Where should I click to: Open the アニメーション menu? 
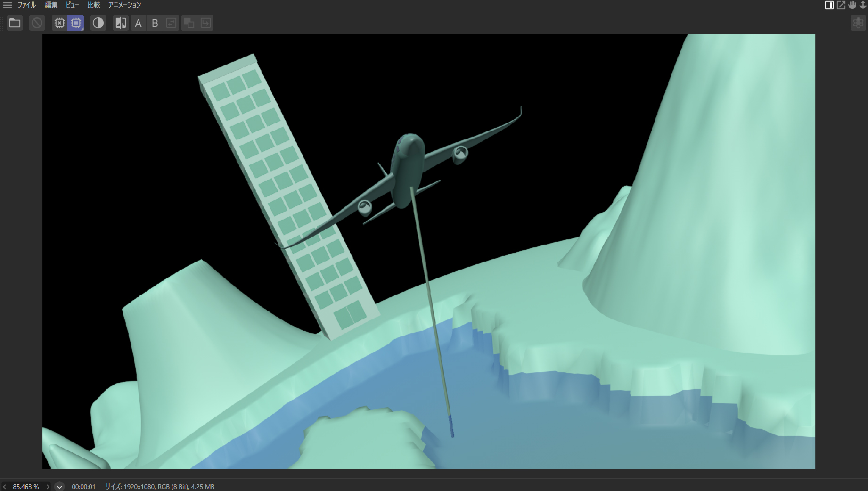[x=124, y=5]
